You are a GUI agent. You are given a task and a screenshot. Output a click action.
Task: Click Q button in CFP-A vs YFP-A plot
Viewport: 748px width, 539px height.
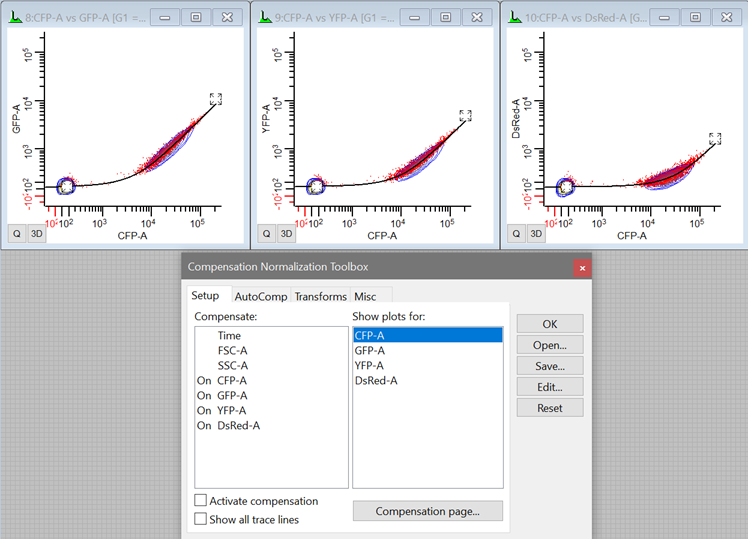(x=267, y=233)
